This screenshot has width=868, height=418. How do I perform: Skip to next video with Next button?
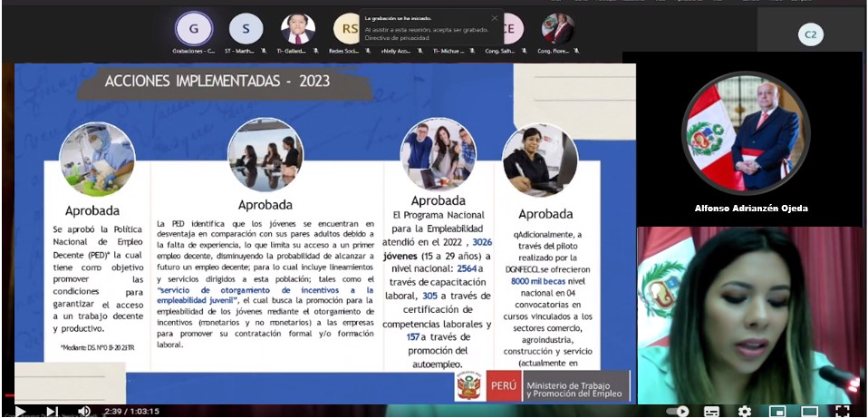[52, 411]
